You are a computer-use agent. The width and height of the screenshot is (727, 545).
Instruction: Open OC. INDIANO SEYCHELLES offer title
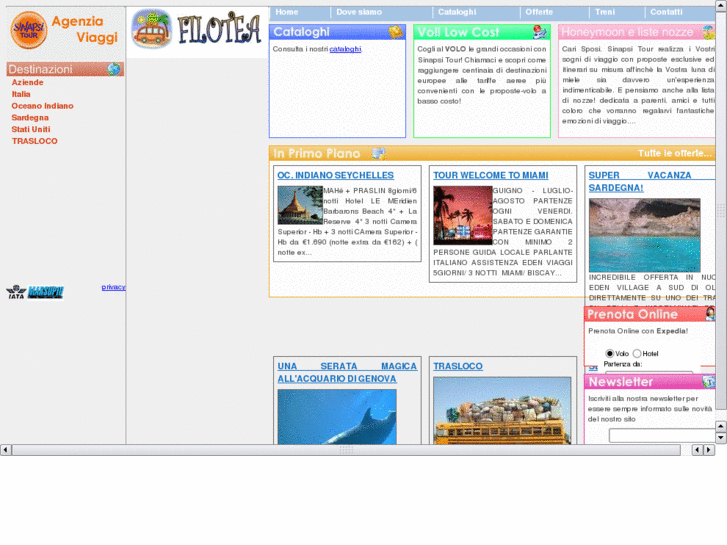pyautogui.click(x=335, y=175)
